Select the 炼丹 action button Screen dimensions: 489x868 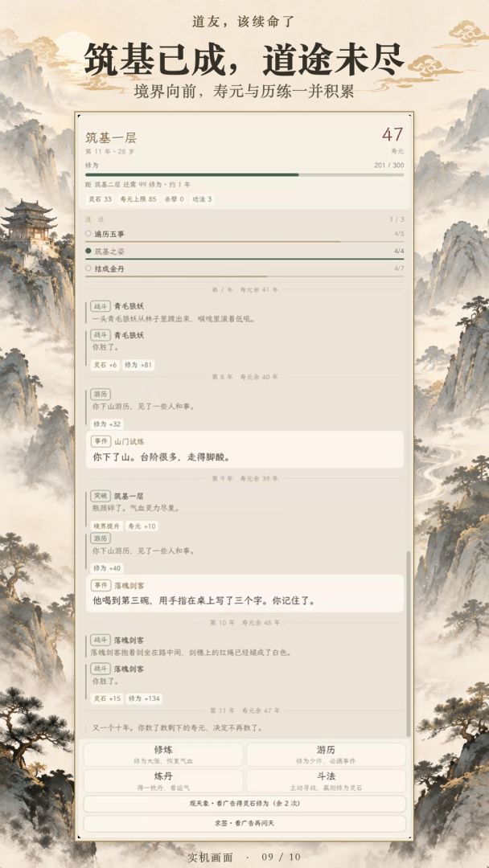(x=163, y=780)
